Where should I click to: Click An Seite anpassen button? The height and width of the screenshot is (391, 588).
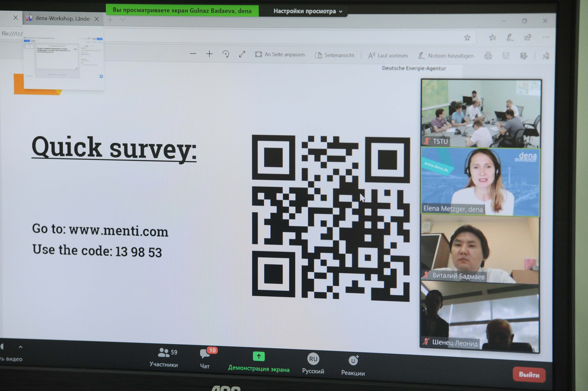tap(280, 55)
